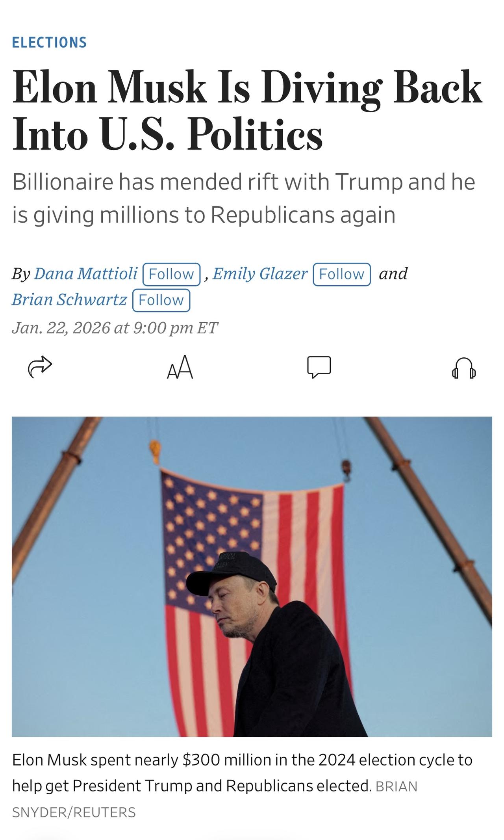This screenshot has height=840, width=504.
Task: Listen to article with headphones icon
Action: pyautogui.click(x=464, y=368)
